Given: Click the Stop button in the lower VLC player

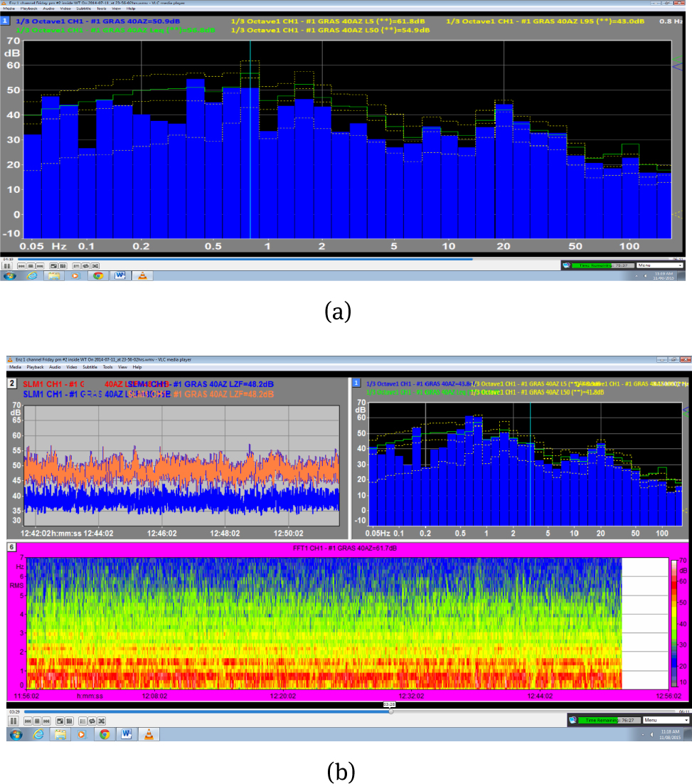Looking at the screenshot, I should (36, 721).
